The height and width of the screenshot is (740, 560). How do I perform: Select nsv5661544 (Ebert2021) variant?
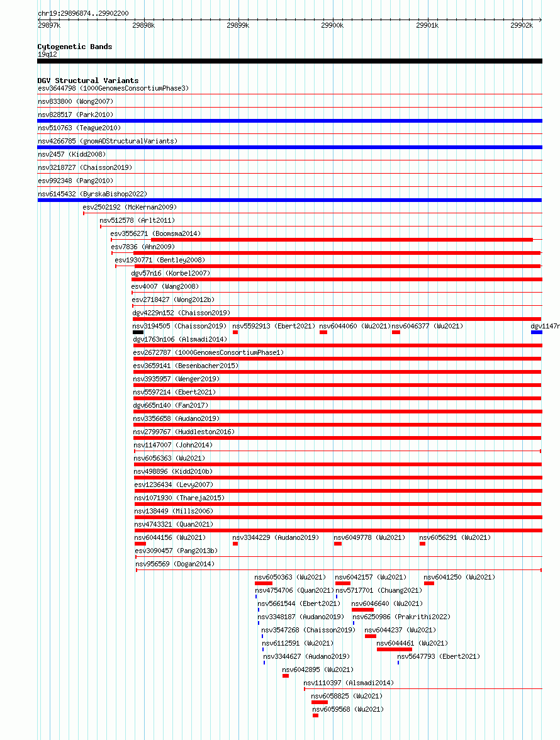[x=299, y=603]
